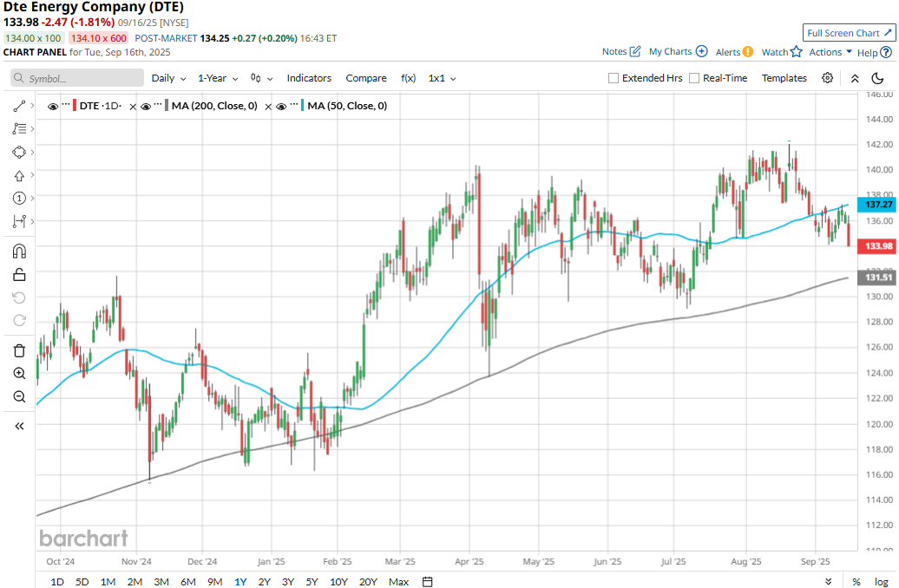Select the 5Y time range
The image size is (899, 588).
click(312, 582)
